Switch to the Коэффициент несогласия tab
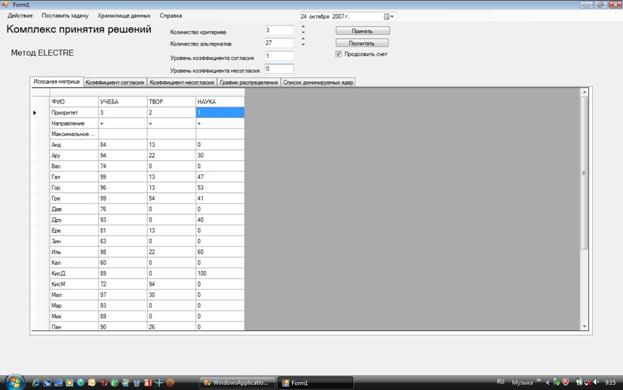Image resolution: width=623 pixels, height=390 pixels. click(x=182, y=82)
